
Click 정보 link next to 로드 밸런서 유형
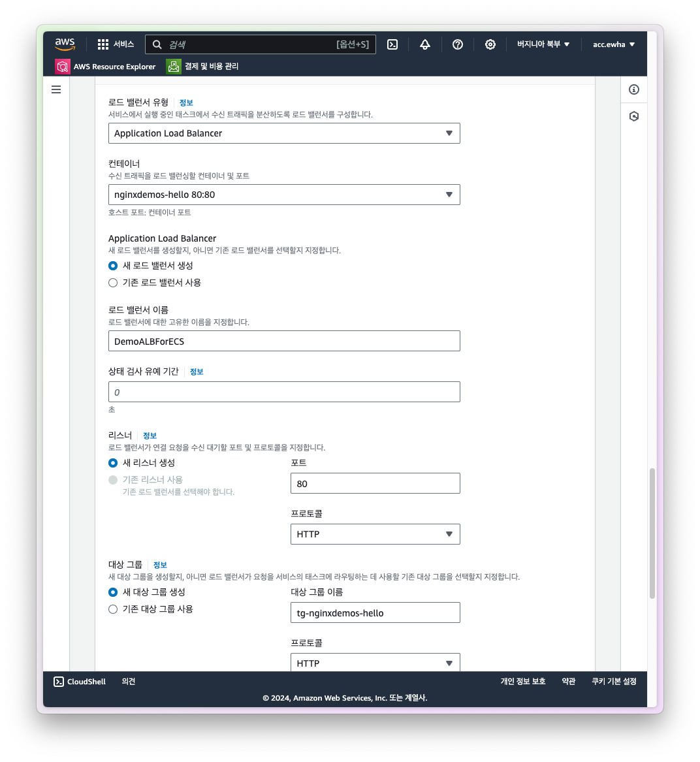click(186, 103)
